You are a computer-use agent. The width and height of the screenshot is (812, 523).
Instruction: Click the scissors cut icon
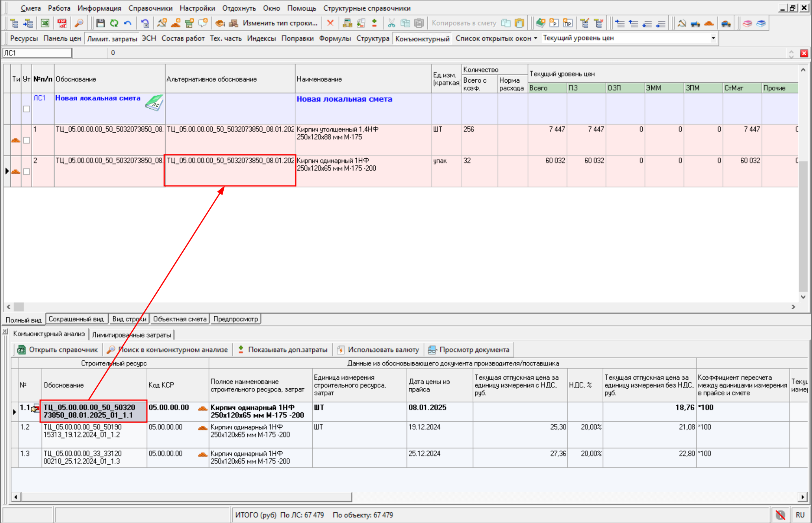click(391, 23)
